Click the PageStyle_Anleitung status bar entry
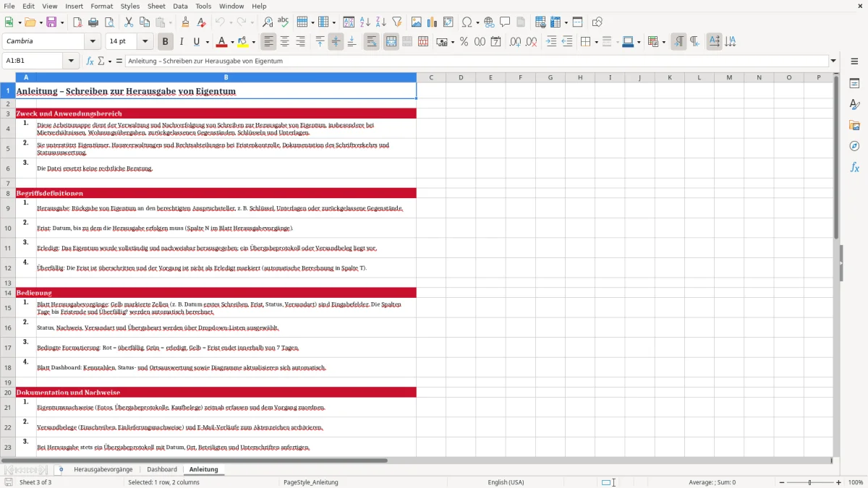 [310, 482]
